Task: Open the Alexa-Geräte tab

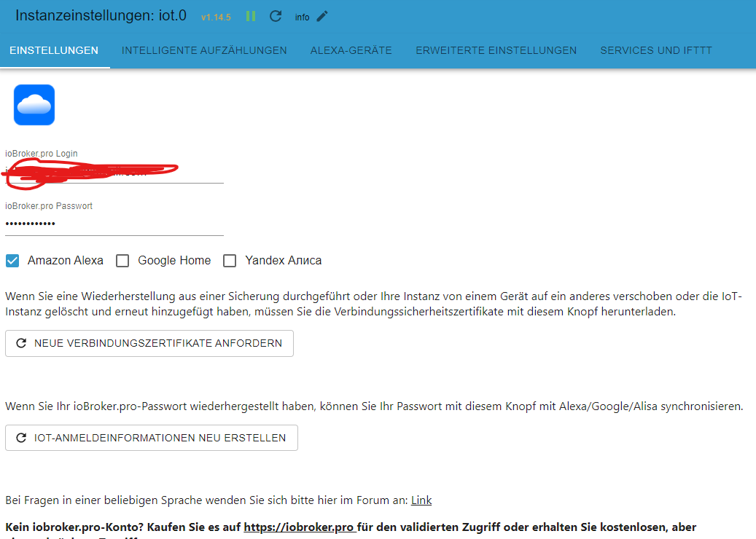Action: 351,50
